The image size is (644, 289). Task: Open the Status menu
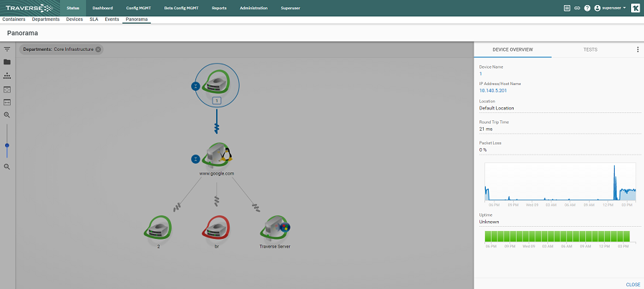73,8
